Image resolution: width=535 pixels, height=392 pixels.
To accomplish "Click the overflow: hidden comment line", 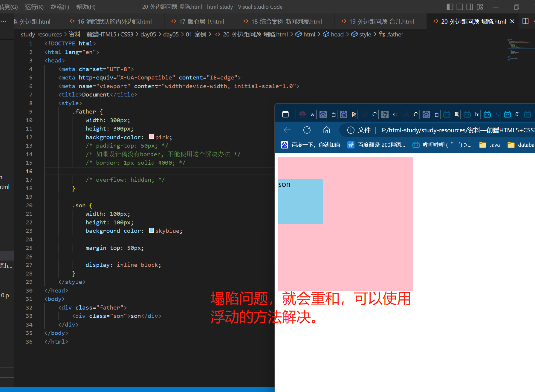I will (125, 180).
